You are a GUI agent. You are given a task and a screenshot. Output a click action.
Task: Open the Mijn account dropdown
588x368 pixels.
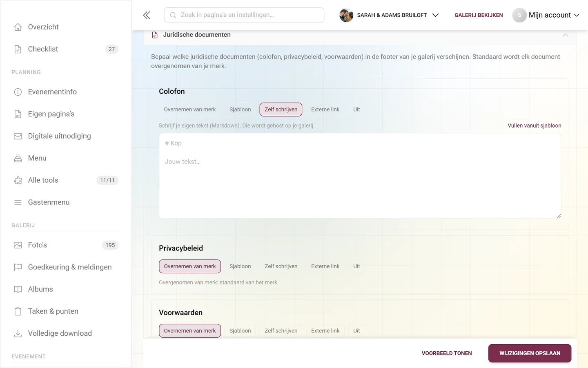(546, 15)
